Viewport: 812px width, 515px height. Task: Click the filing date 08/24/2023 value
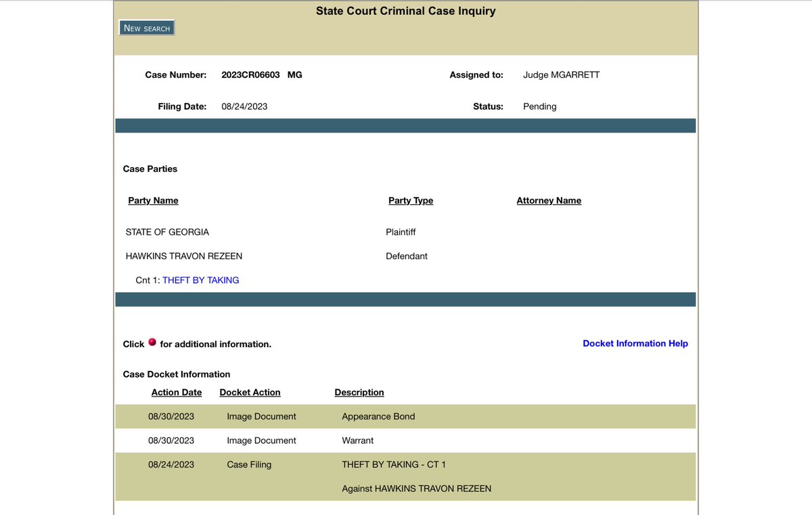pyautogui.click(x=244, y=107)
